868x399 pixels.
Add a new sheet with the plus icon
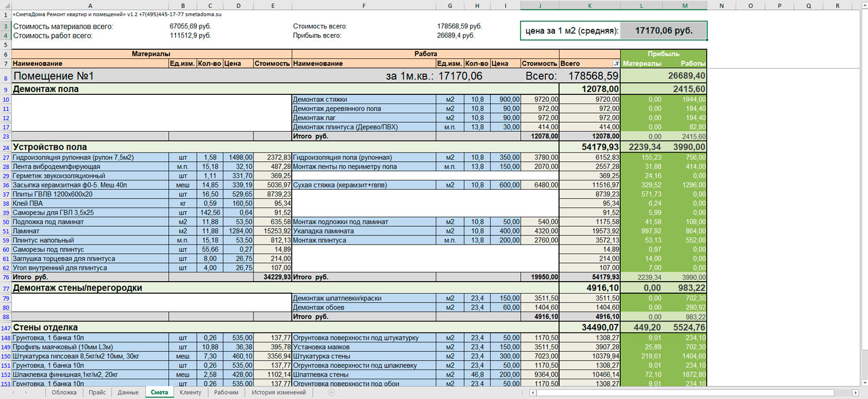coord(332,393)
